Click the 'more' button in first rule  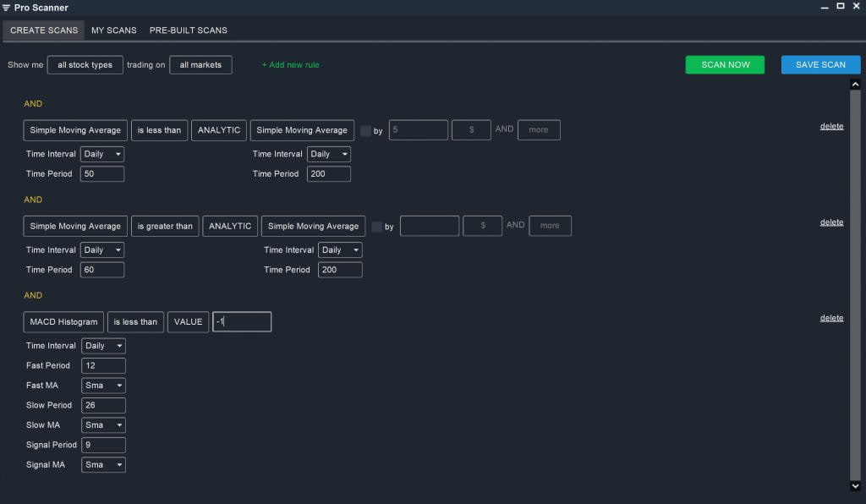[x=539, y=130]
